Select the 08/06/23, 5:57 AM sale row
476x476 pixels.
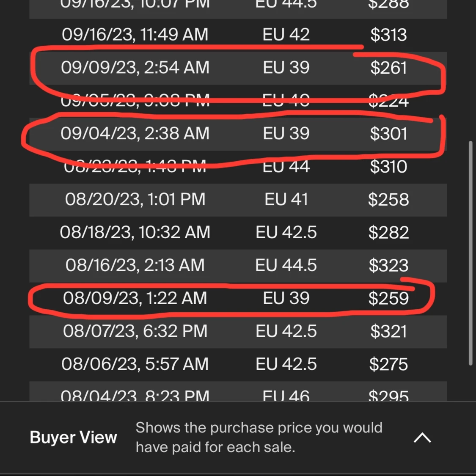(238, 365)
